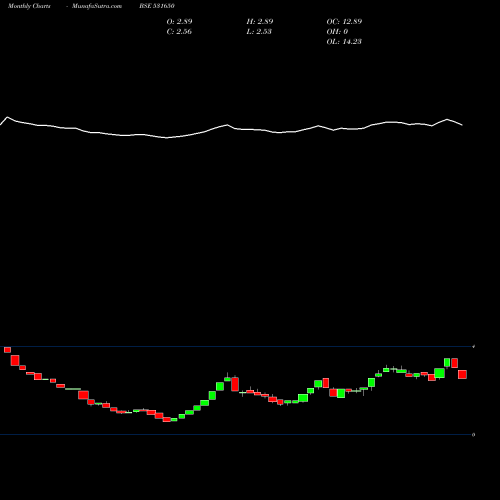Select the low value "L: 2.53"
This screenshot has height=500, width=500.
pyautogui.click(x=259, y=31)
